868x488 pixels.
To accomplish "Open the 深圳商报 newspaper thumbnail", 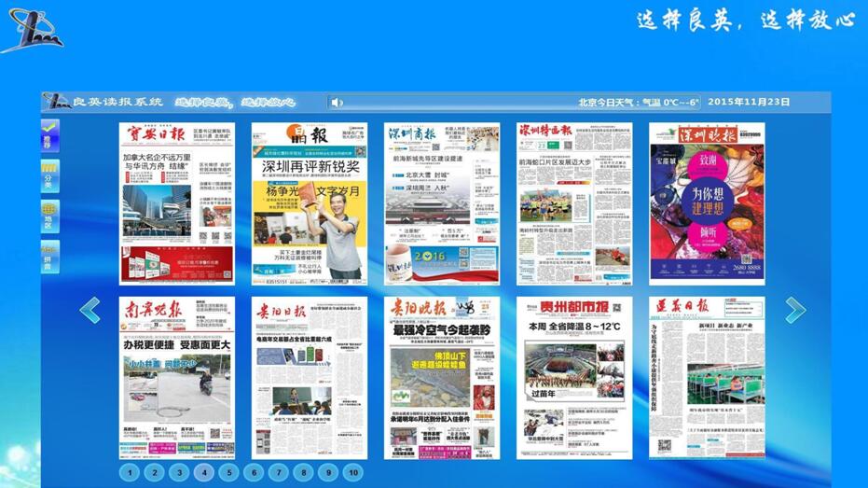I will (441, 203).
